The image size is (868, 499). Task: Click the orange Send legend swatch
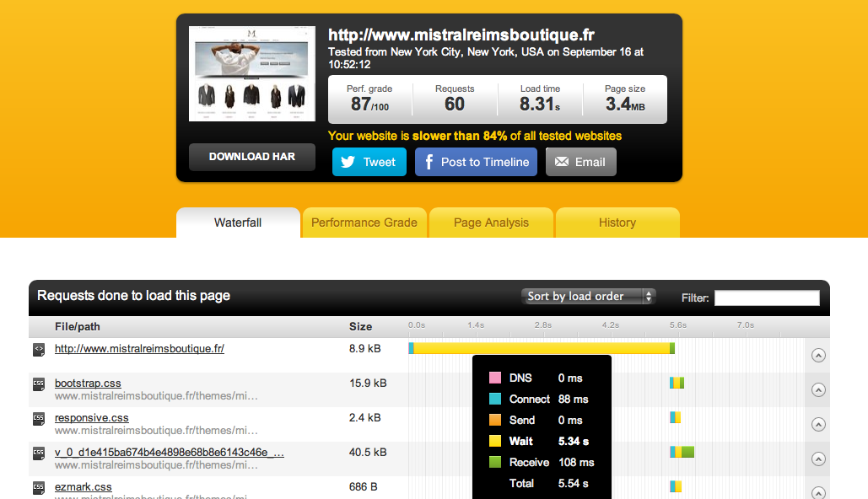click(x=495, y=420)
